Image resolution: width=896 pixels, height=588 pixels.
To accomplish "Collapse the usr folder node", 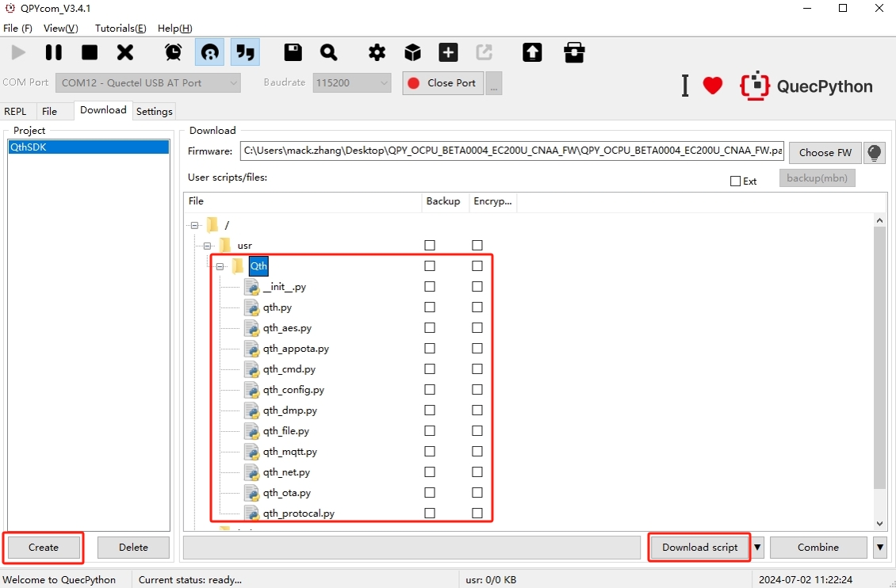I will pos(207,246).
